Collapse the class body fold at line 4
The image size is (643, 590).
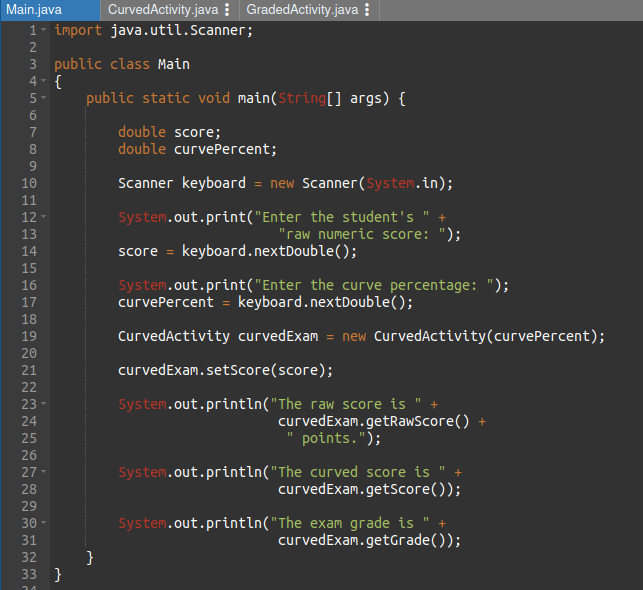coord(45,81)
